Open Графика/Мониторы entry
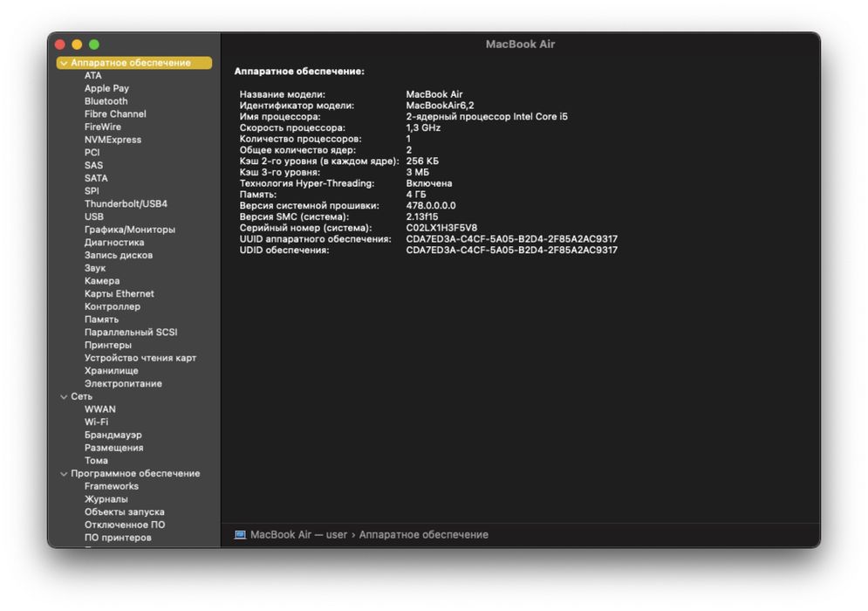Viewport: 868px width, 611px height. 129,230
